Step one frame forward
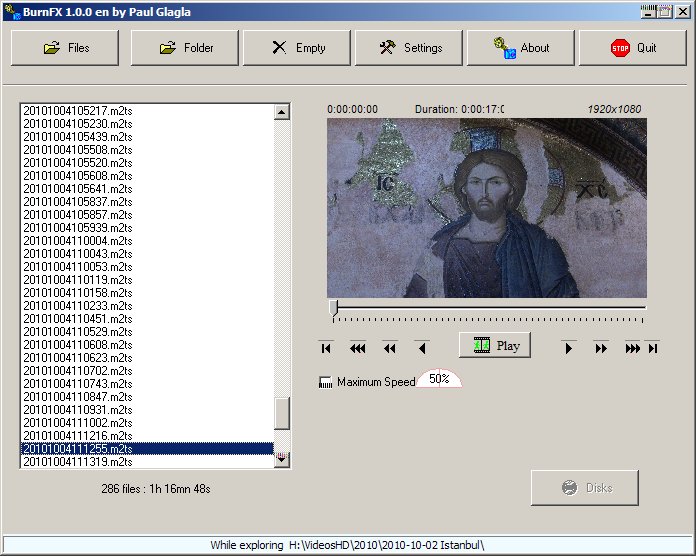The width and height of the screenshot is (696, 556). (x=568, y=348)
